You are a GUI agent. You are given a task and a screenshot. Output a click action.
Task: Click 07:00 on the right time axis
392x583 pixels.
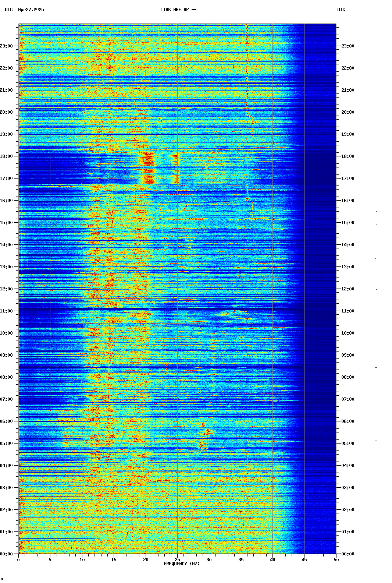348,399
